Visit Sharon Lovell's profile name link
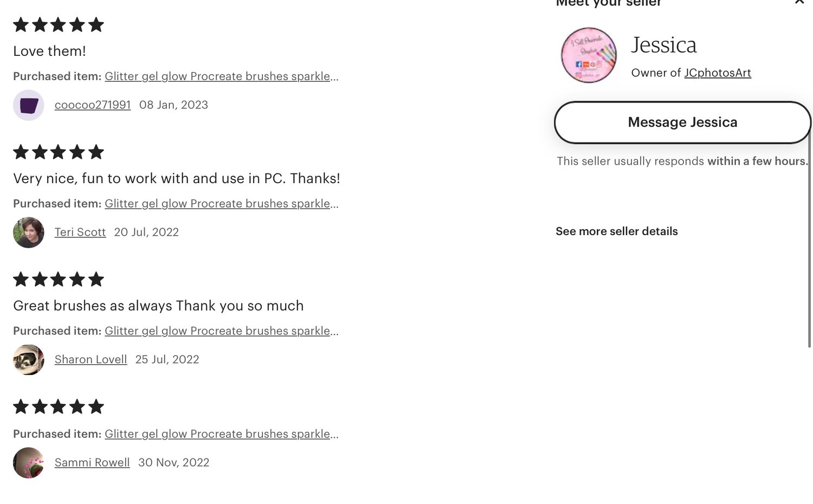This screenshot has width=813, height=504. click(x=91, y=360)
